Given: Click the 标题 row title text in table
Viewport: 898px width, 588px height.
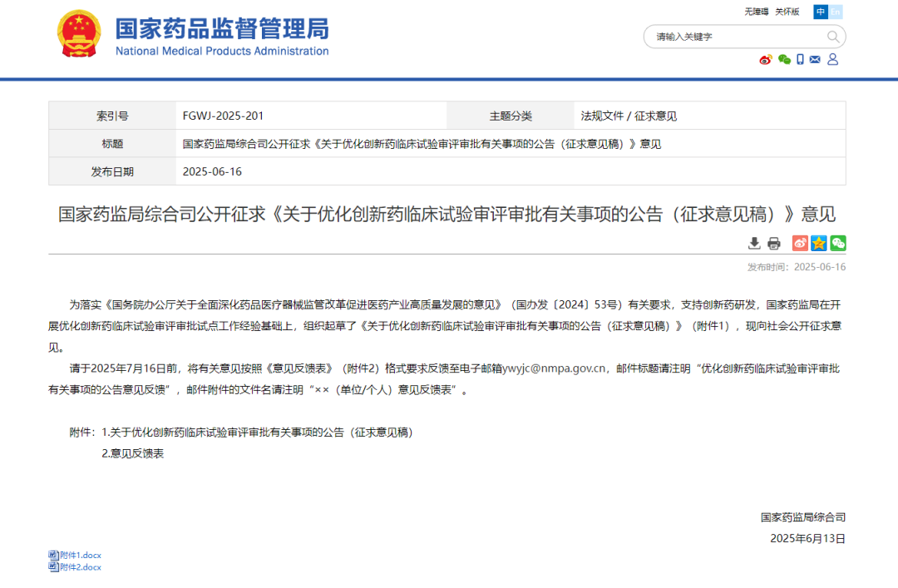Looking at the screenshot, I should coord(422,144).
